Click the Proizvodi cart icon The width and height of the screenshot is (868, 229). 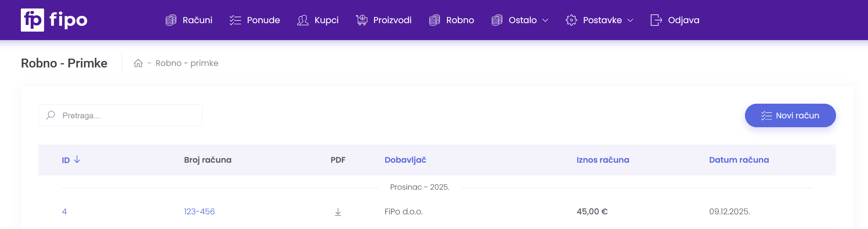tap(361, 20)
